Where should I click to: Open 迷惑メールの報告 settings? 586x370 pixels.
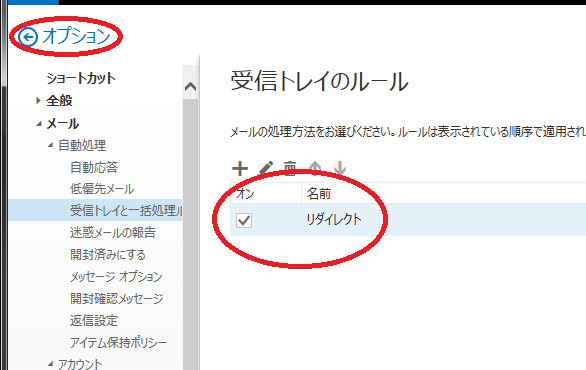(x=112, y=232)
